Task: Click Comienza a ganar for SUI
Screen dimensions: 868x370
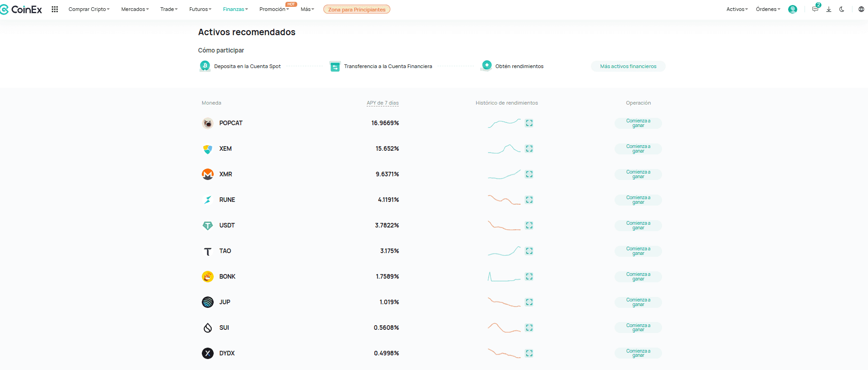Action: [x=638, y=328]
